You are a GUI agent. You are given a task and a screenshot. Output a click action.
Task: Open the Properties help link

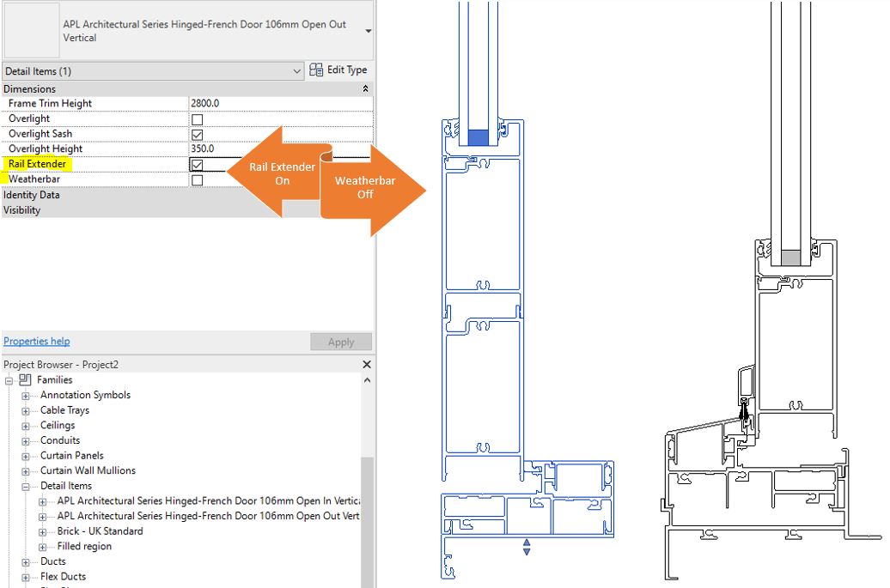click(37, 342)
